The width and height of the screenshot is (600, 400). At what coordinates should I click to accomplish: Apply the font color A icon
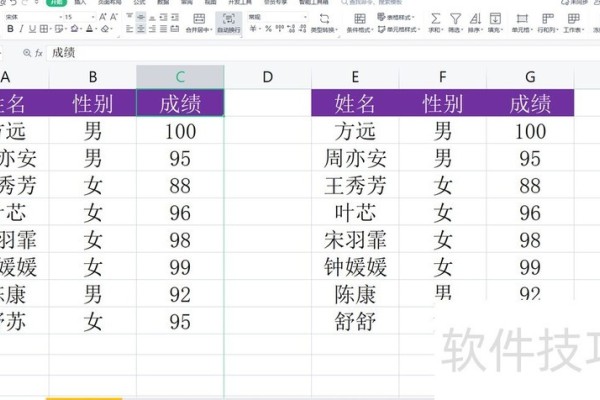click(x=89, y=29)
